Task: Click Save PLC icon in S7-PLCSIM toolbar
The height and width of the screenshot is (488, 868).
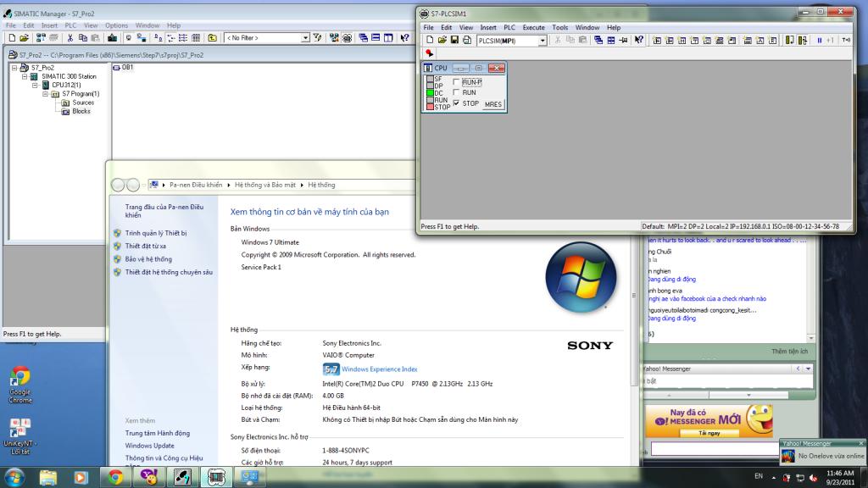Action: click(454, 40)
